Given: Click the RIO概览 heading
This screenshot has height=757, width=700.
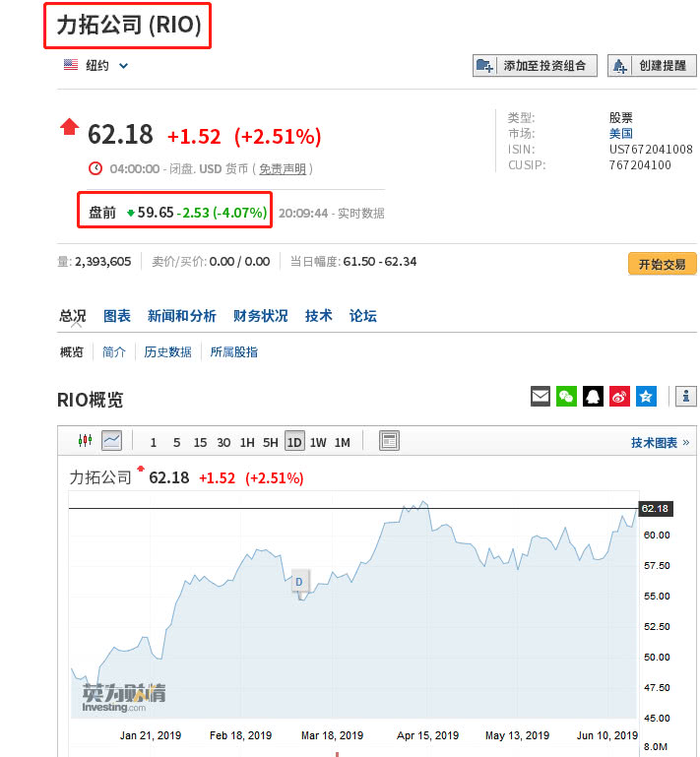Looking at the screenshot, I should coord(91,400).
